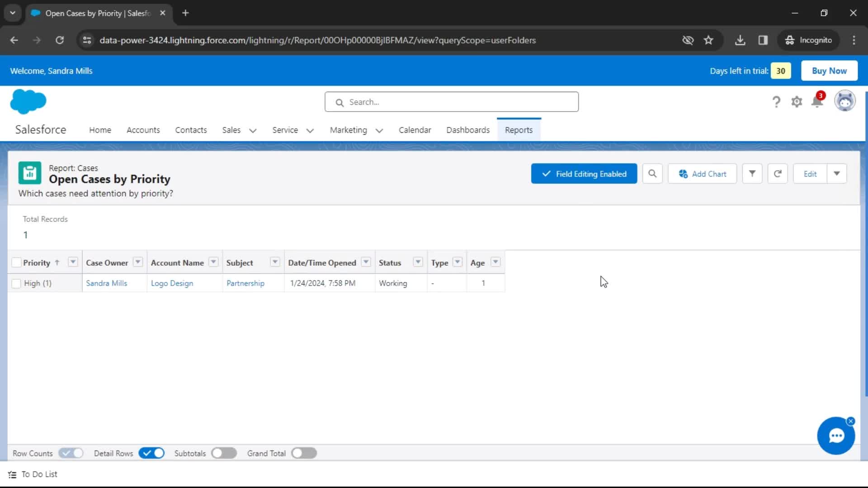The image size is (868, 488).
Task: Open Subject column dropdown
Action: click(x=275, y=262)
